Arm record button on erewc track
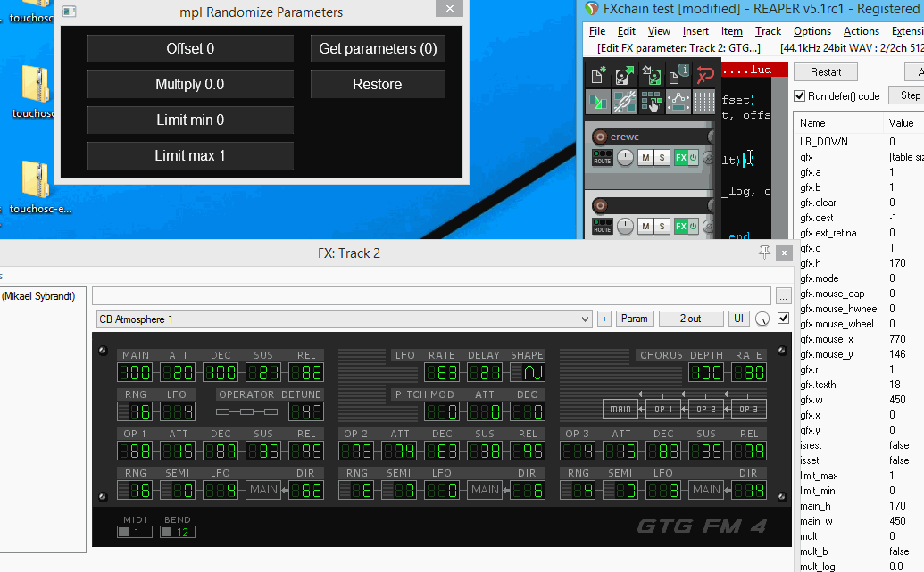924x572 pixels. point(600,137)
